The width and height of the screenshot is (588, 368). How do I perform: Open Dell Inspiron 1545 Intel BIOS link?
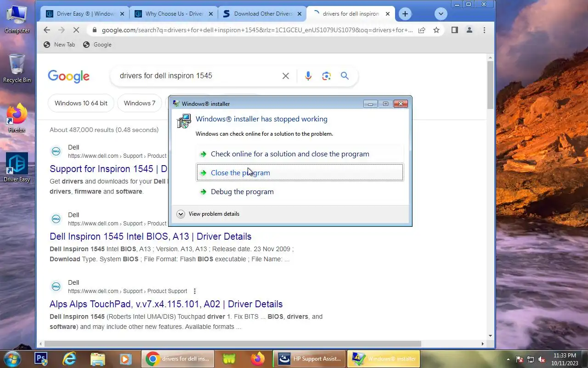[151, 236]
